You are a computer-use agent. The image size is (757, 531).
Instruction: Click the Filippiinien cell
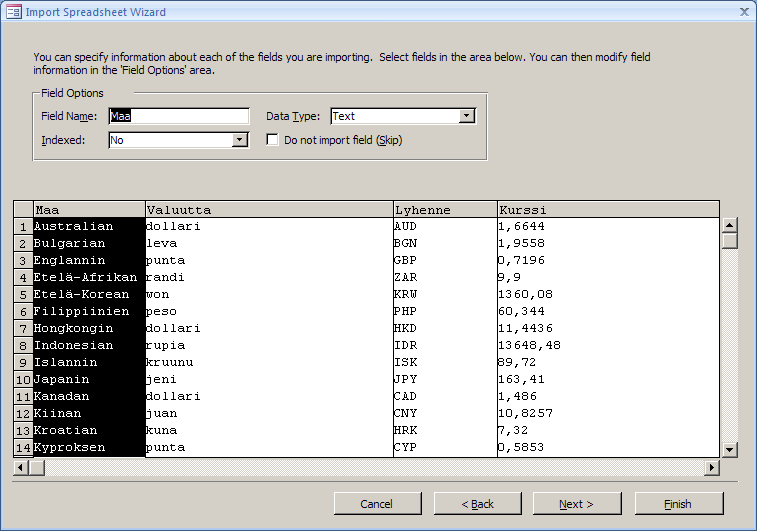pos(89,311)
